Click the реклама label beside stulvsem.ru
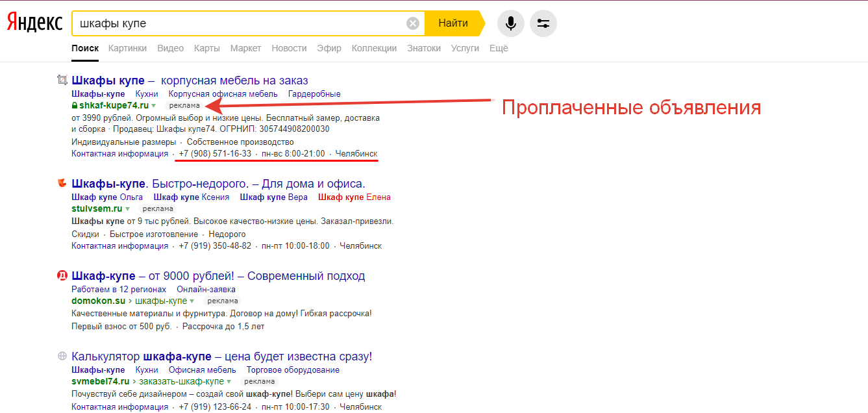Image resolution: width=868 pixels, height=413 pixels. (158, 208)
